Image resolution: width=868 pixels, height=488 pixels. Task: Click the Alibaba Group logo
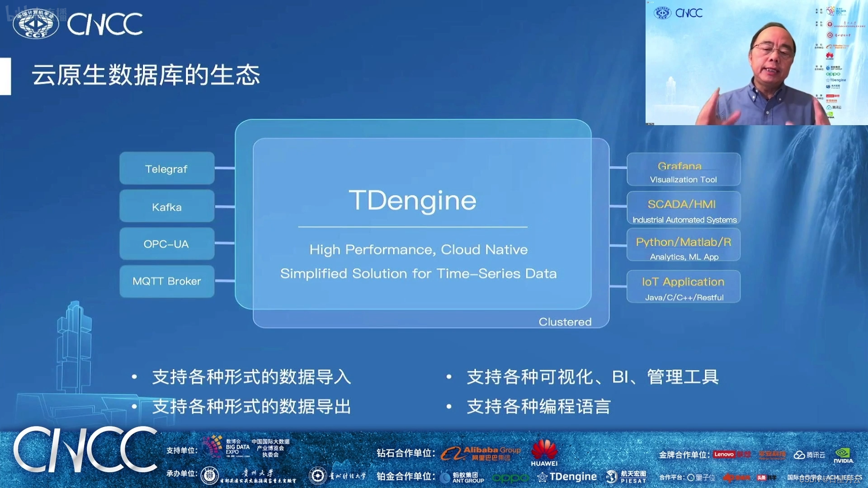(480, 453)
